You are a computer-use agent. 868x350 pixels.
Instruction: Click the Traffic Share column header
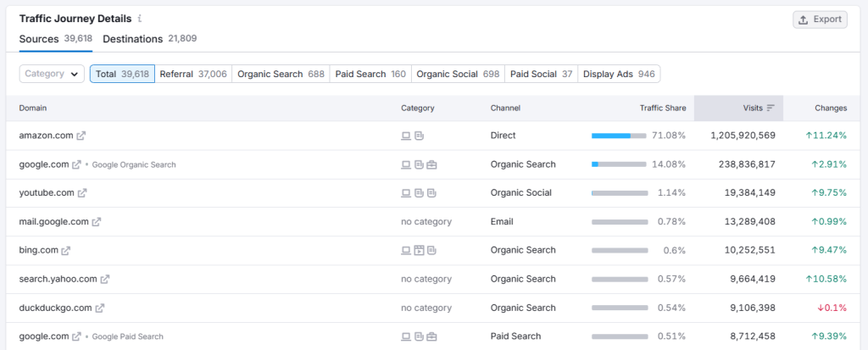point(663,108)
